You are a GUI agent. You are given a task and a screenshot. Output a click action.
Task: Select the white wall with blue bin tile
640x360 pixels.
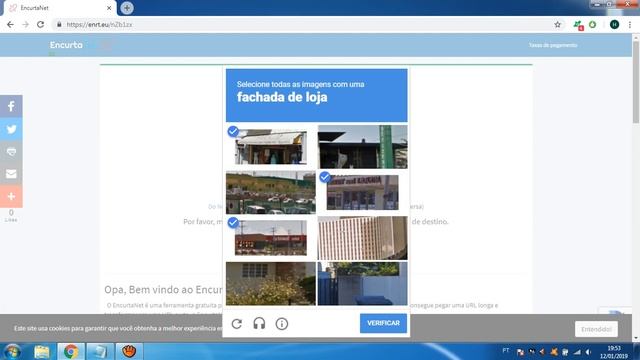pos(362,284)
